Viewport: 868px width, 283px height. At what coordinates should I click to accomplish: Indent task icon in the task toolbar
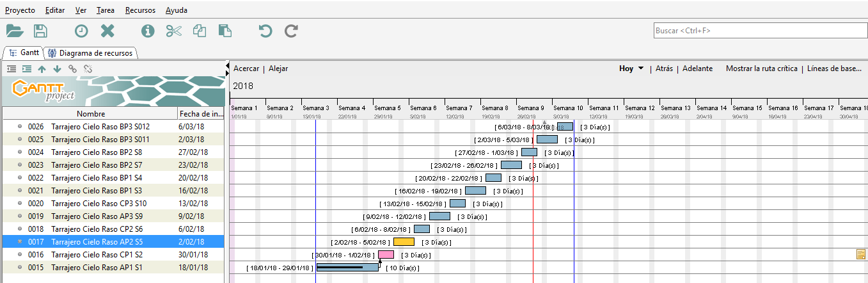pos(27,69)
